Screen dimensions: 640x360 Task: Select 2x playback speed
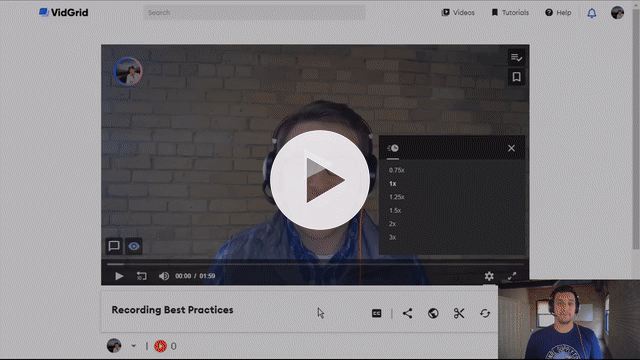pos(392,224)
